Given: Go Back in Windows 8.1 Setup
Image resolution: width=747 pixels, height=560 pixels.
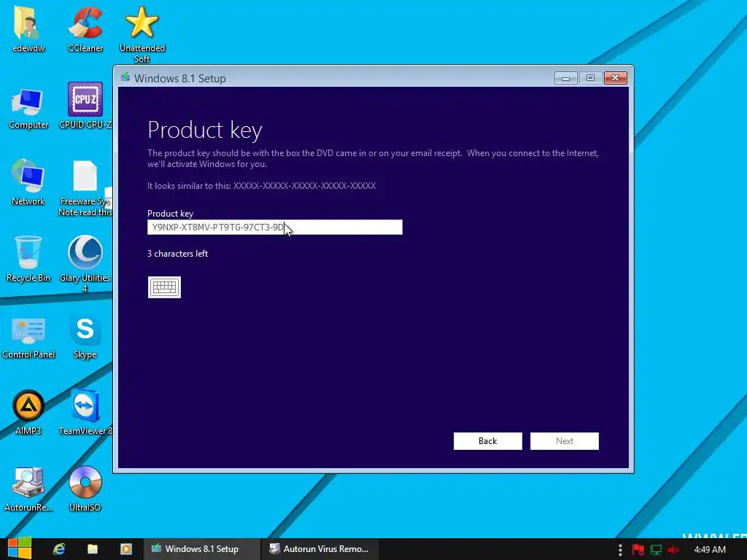Looking at the screenshot, I should pos(488,441).
